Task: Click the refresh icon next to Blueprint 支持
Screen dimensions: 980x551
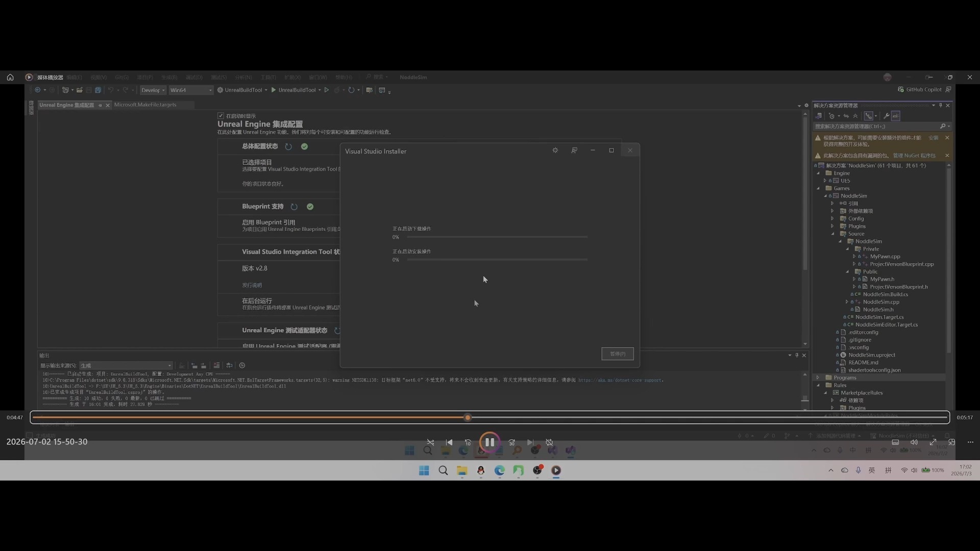Action: click(x=294, y=207)
